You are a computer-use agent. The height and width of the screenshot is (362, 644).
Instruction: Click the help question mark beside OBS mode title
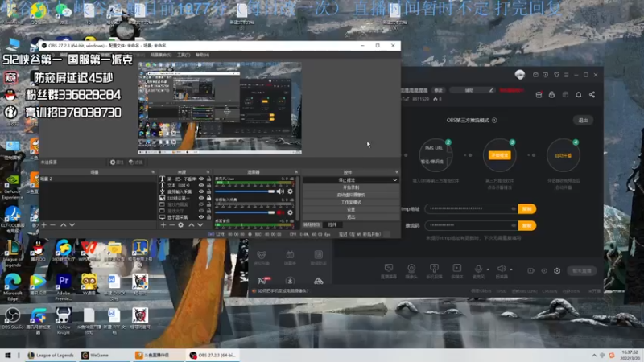click(x=494, y=120)
